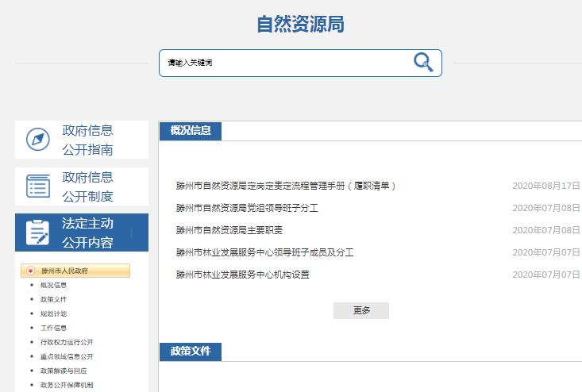Image resolution: width=582 pixels, height=392 pixels.
Task: Select 行政权力运行公开 in the sidebar tree
Action: pos(67,342)
